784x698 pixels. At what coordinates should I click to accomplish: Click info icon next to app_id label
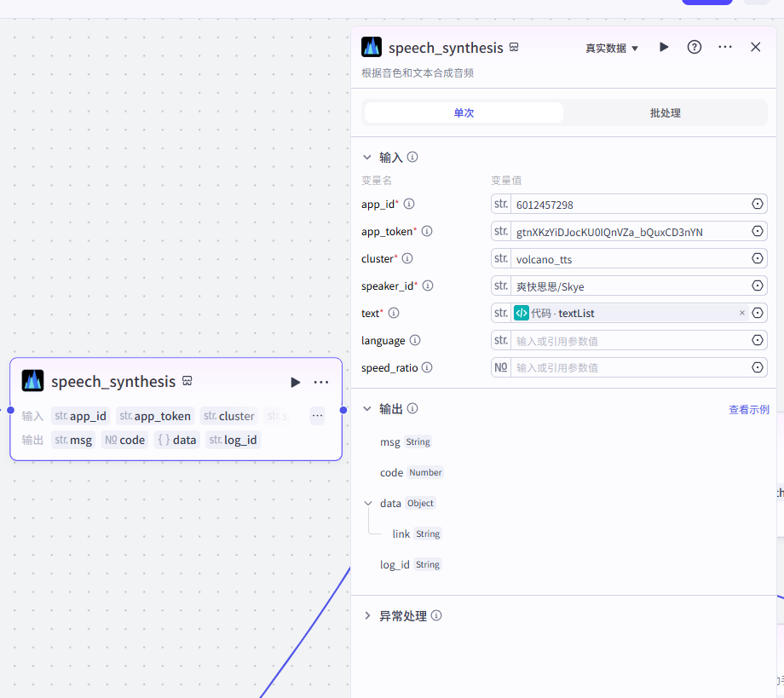[409, 204]
